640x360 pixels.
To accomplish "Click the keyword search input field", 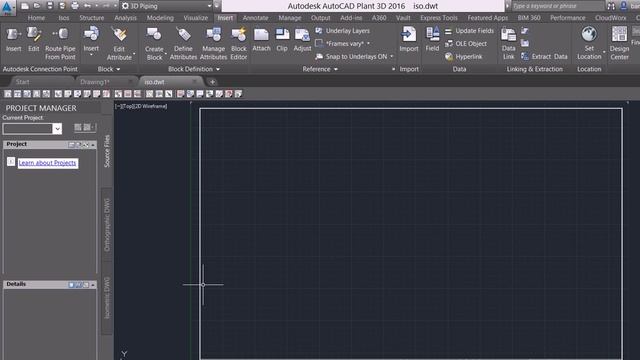I will (557, 6).
